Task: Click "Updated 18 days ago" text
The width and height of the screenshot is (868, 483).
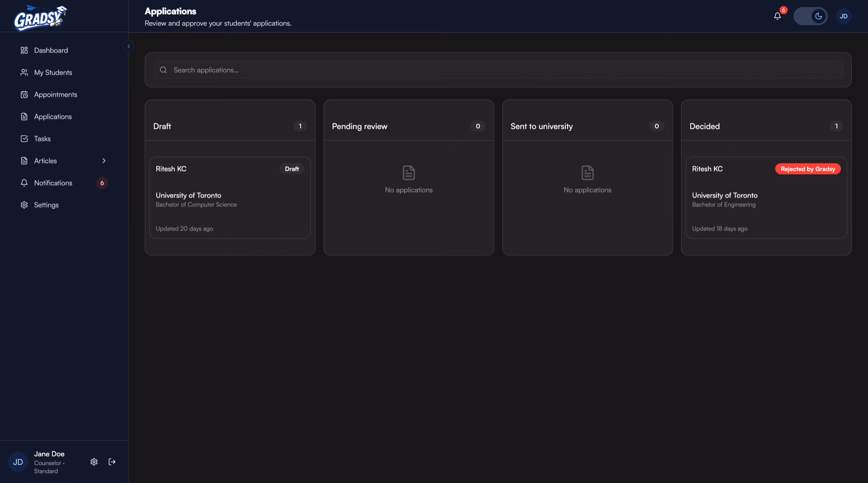Action: 720,229
